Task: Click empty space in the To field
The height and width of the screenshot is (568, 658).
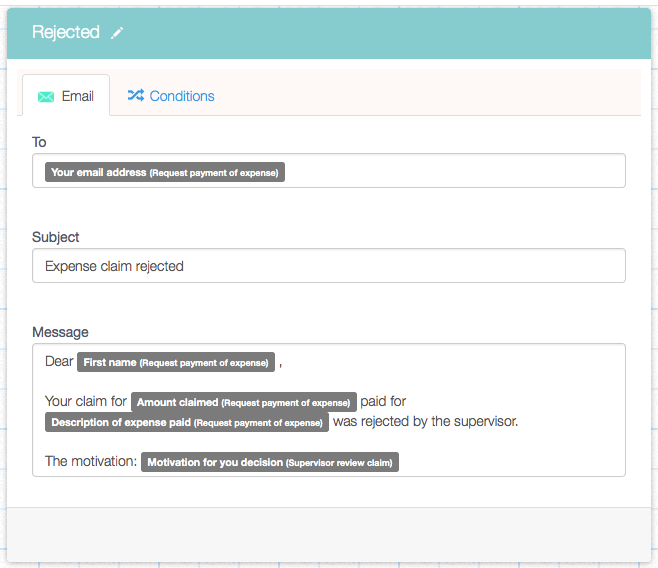Action: pyautogui.click(x=450, y=172)
